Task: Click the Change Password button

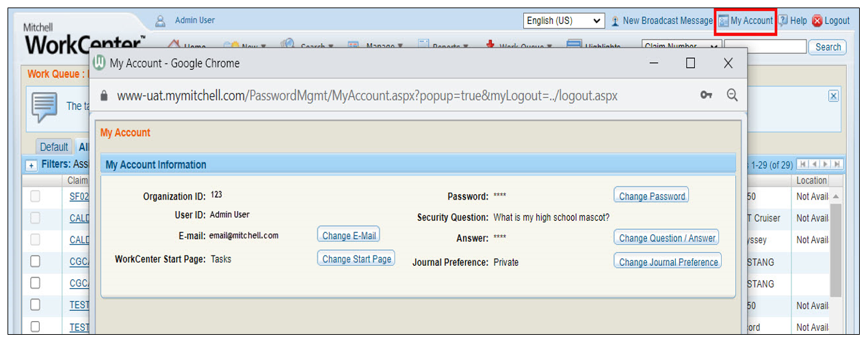Action: [651, 195]
